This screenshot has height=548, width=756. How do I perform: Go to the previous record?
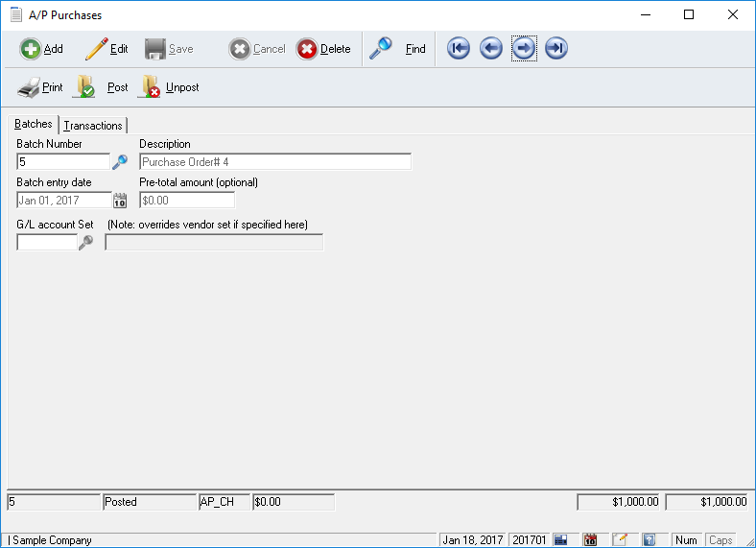(491, 49)
